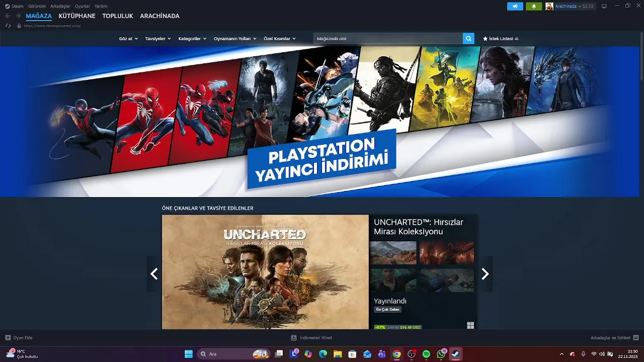Image resolution: width=644 pixels, height=362 pixels.
Task: Click İndirmeleri Yönet link
Action: 311,338
